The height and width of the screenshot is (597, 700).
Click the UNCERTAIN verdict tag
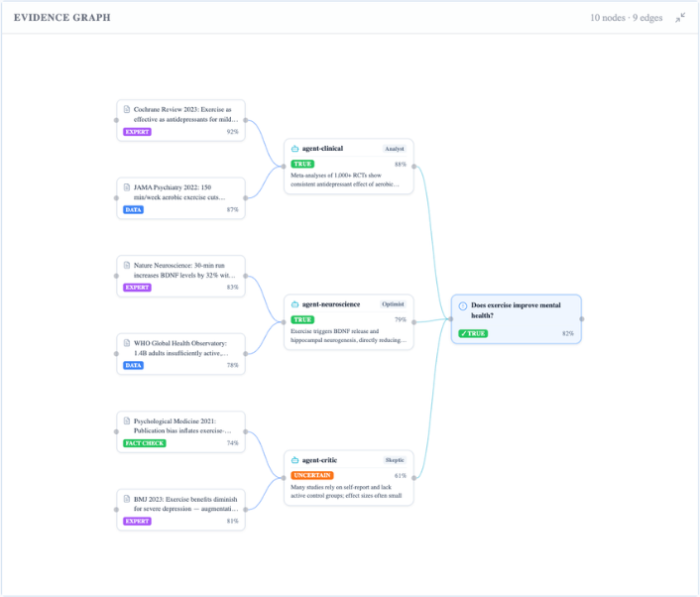pyautogui.click(x=311, y=475)
